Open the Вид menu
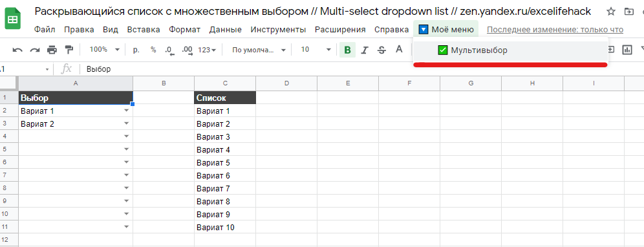Image resolution: width=644 pixels, height=247 pixels. (111, 30)
